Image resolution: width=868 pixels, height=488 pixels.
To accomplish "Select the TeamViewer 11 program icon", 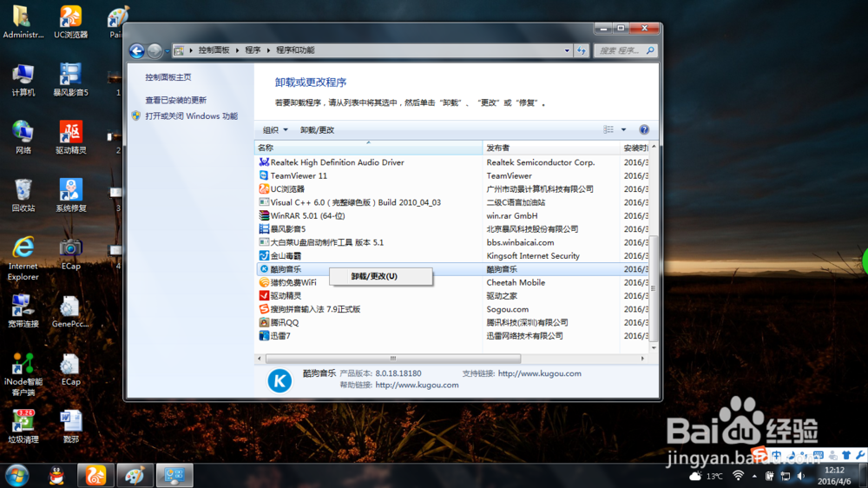I will click(x=264, y=175).
